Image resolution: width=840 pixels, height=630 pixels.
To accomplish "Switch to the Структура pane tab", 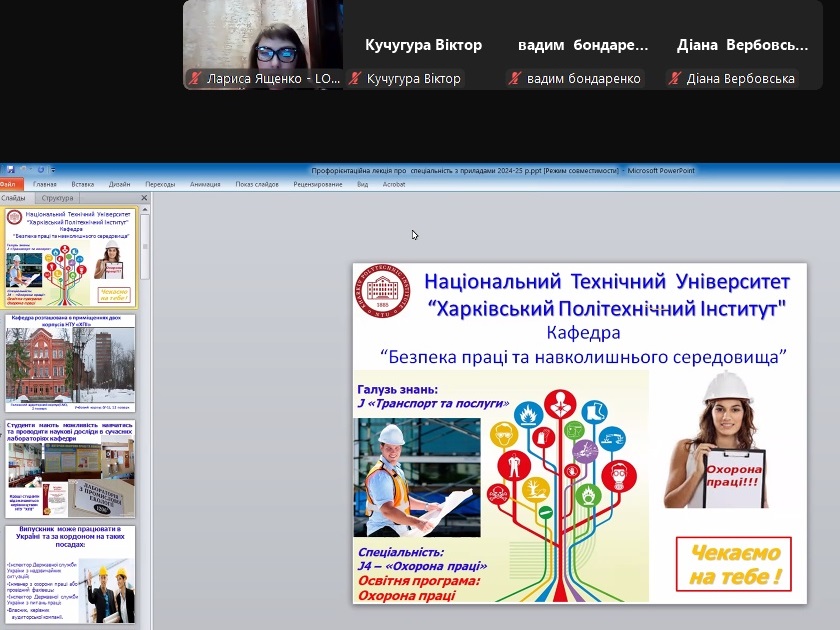I will (x=57, y=198).
